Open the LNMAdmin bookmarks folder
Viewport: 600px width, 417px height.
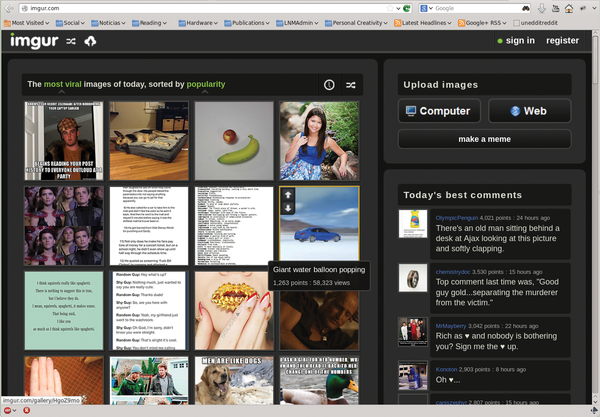coord(297,23)
